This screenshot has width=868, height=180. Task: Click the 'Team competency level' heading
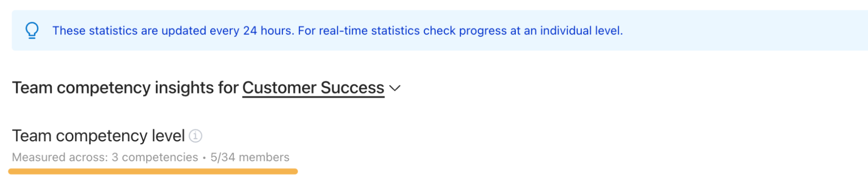(x=99, y=136)
